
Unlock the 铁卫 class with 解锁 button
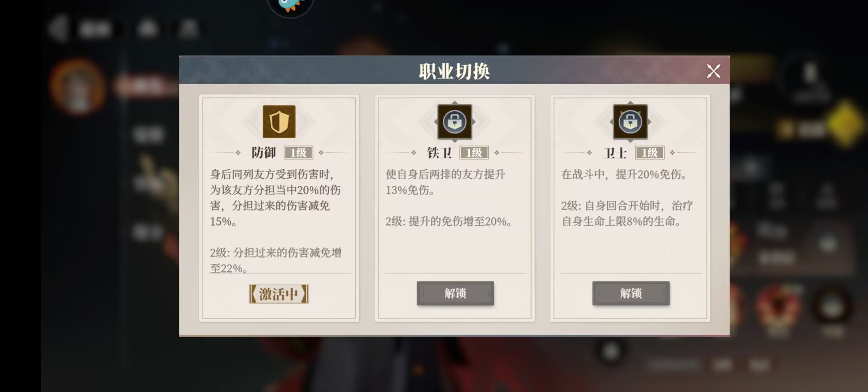[x=455, y=294]
